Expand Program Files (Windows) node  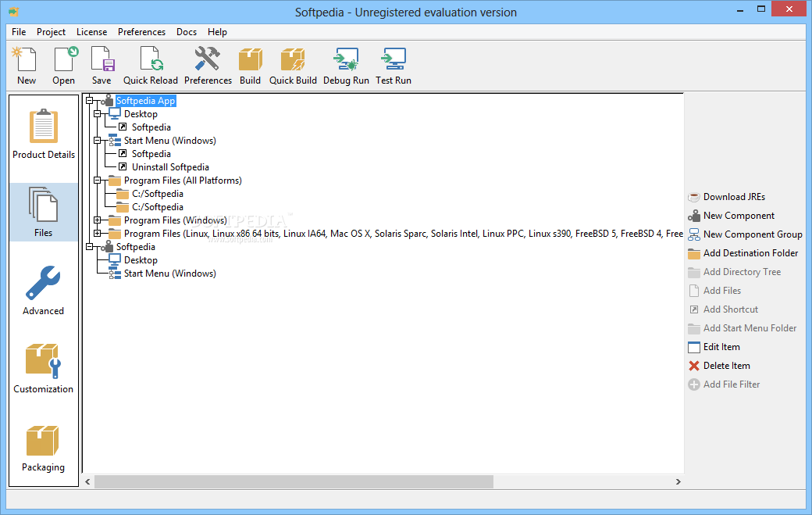[x=98, y=220]
